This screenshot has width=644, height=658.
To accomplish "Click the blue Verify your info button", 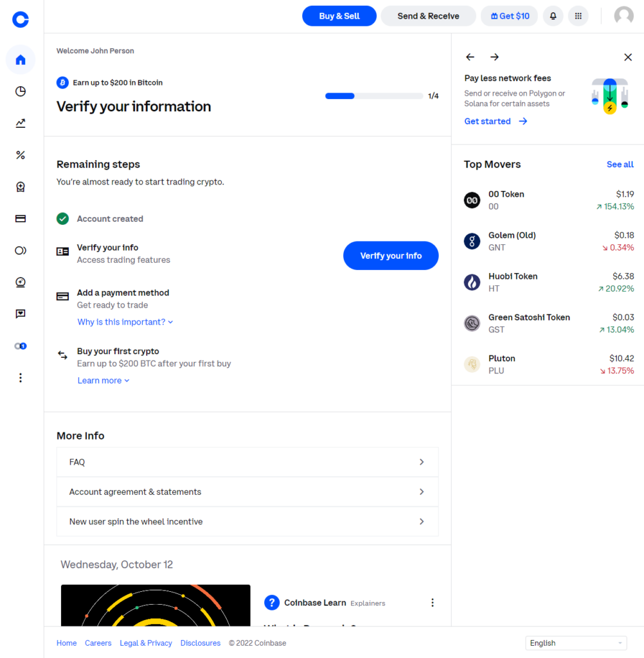I will (391, 256).
